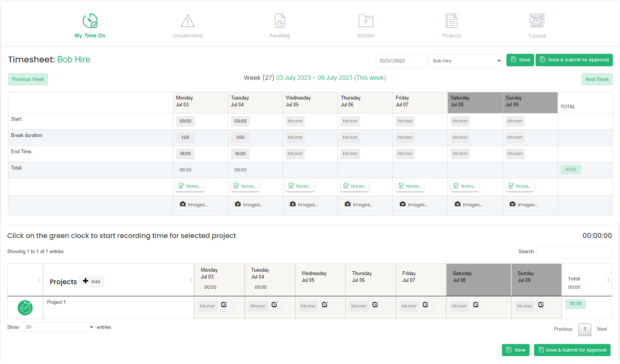The height and width of the screenshot is (364, 620).
Task: Expand the Bob Hire user dropdown
Action: (465, 61)
